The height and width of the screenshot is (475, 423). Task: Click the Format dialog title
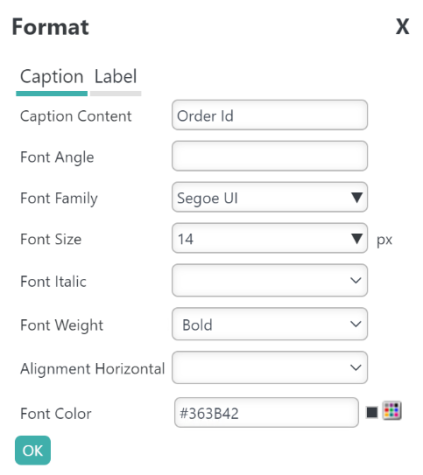[51, 27]
